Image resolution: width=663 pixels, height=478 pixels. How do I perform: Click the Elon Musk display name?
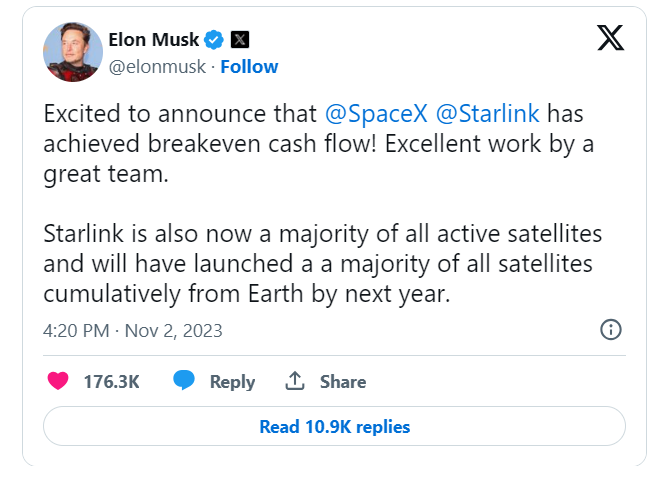(x=153, y=40)
